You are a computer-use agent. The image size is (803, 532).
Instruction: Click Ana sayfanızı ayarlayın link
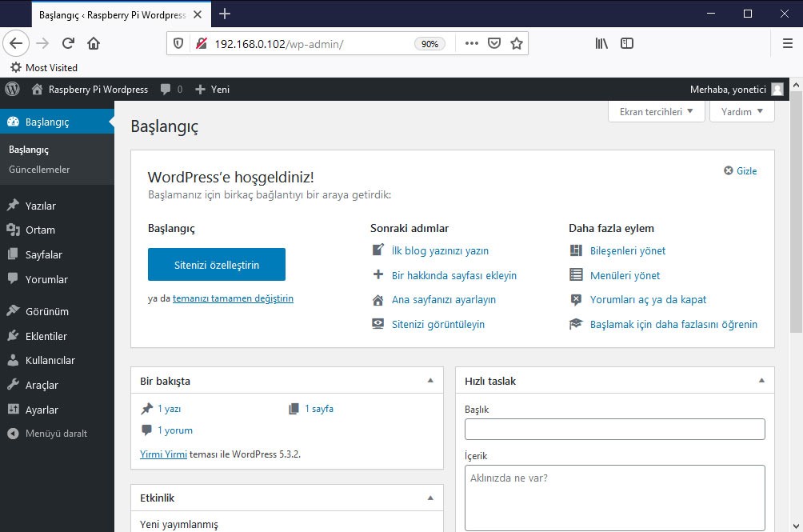(x=444, y=299)
